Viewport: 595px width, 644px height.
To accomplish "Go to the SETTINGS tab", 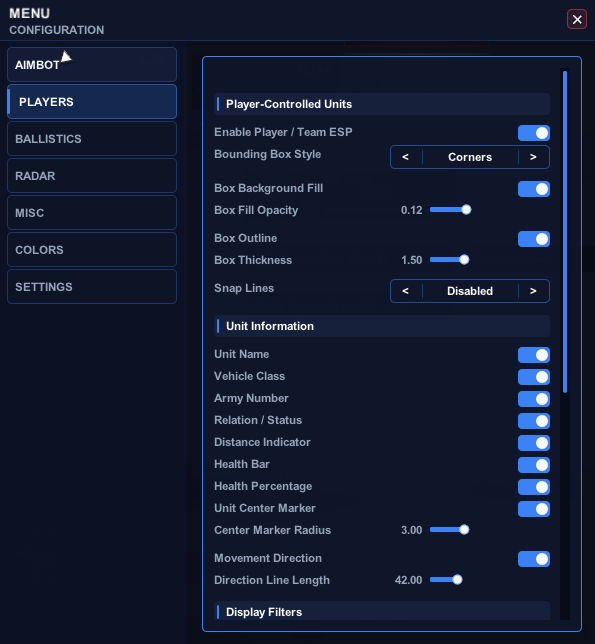I will (x=92, y=287).
